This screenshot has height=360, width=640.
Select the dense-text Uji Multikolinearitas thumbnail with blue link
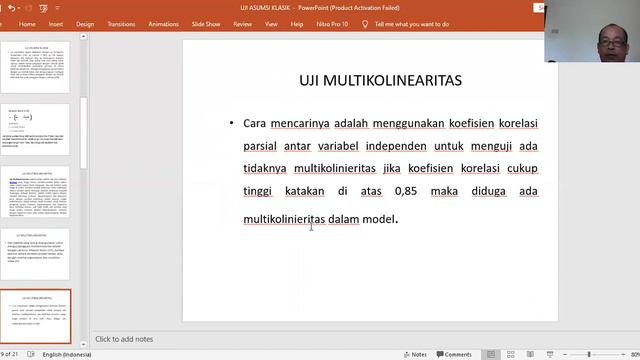35,192
